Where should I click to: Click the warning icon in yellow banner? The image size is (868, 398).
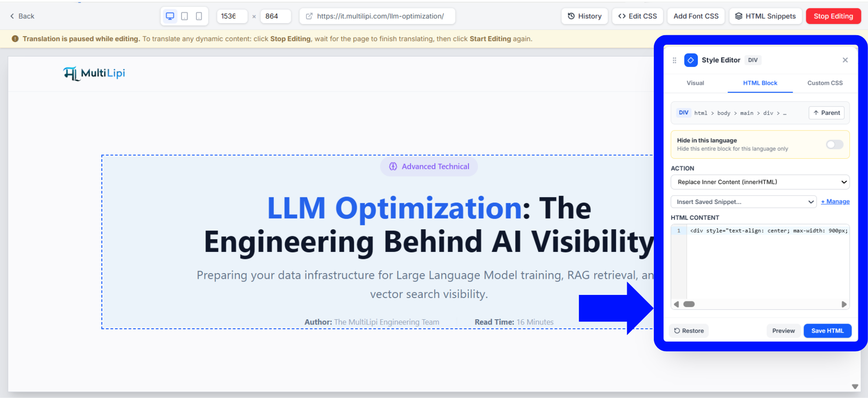(x=15, y=39)
